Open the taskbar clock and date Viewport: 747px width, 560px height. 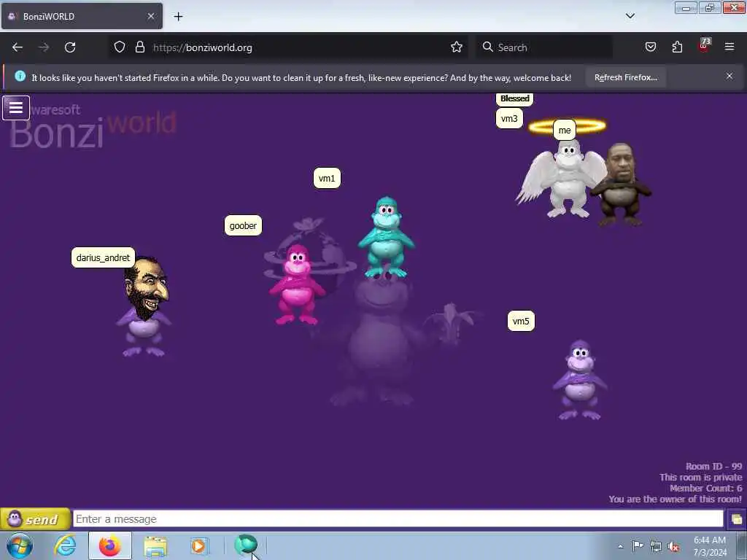(x=710, y=546)
